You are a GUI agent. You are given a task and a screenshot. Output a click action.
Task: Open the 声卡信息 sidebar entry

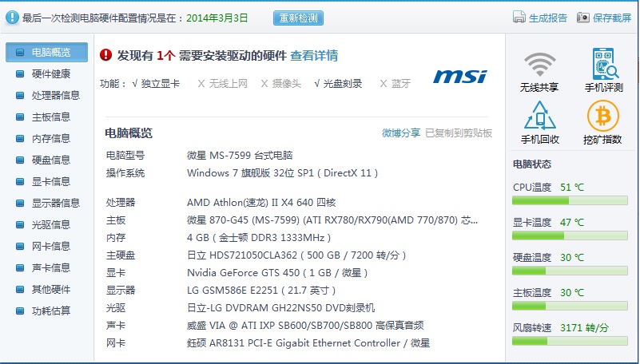point(51,267)
